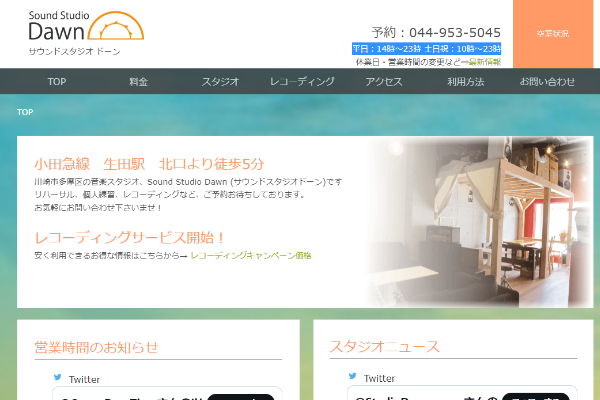Click the studio interior photo
This screenshot has width=600, height=400.
[x=480, y=222]
